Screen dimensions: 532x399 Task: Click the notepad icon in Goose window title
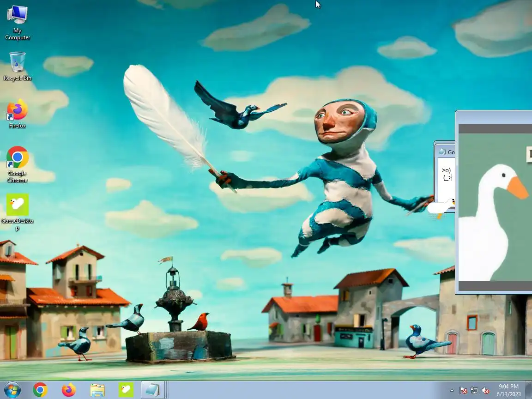[x=442, y=152]
